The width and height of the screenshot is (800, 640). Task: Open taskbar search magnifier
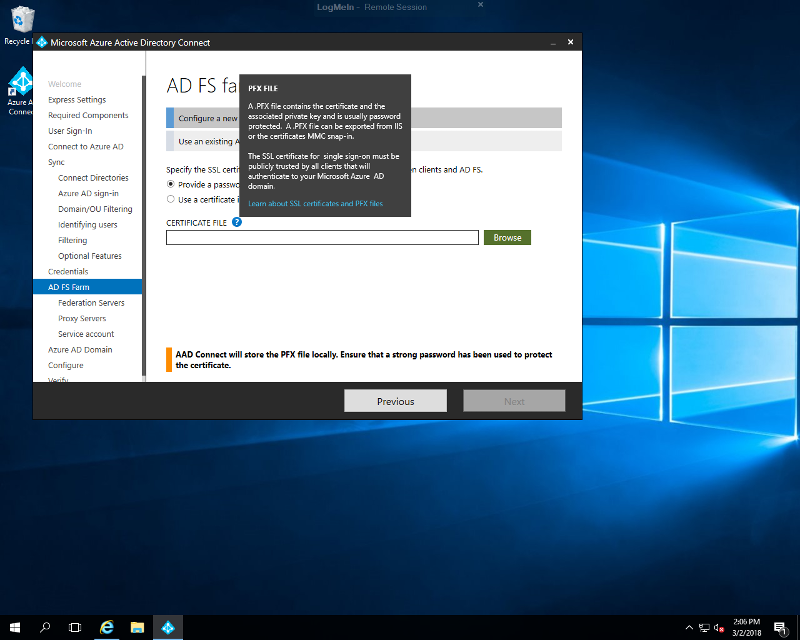[45, 627]
